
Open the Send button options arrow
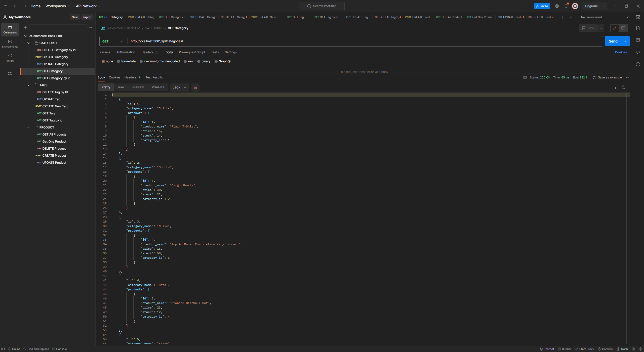pos(626,41)
